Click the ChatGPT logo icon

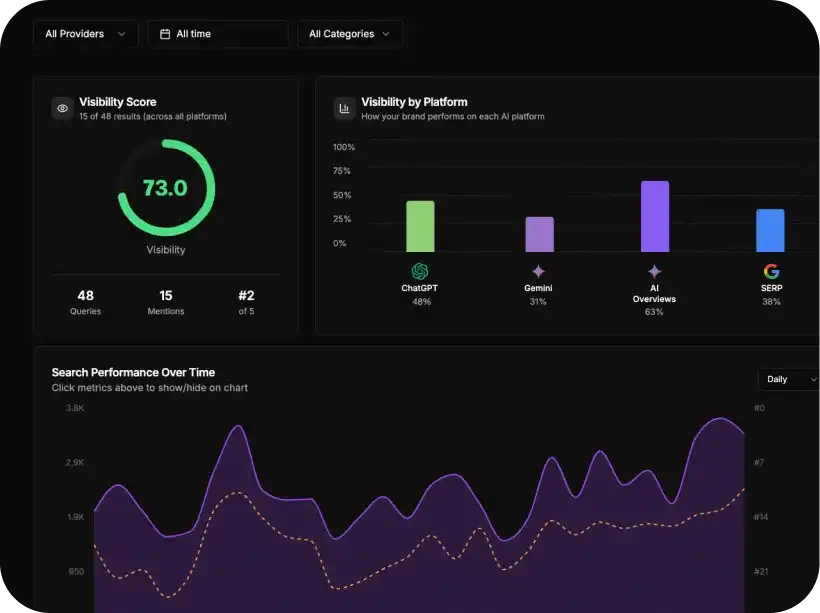(419, 271)
